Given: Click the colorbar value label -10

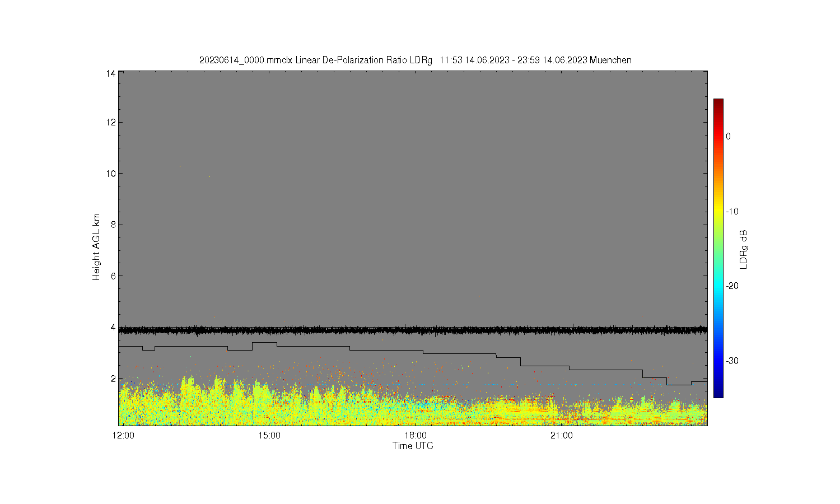Looking at the screenshot, I should (x=732, y=211).
